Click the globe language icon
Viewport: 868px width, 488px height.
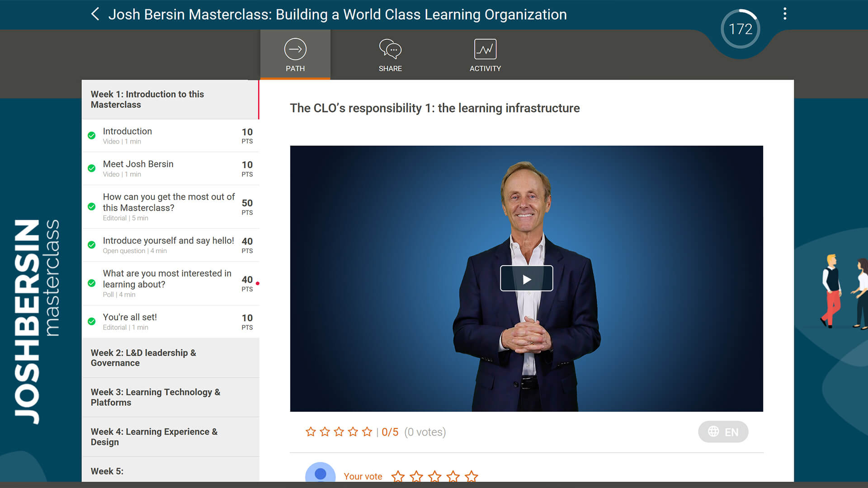coord(713,432)
